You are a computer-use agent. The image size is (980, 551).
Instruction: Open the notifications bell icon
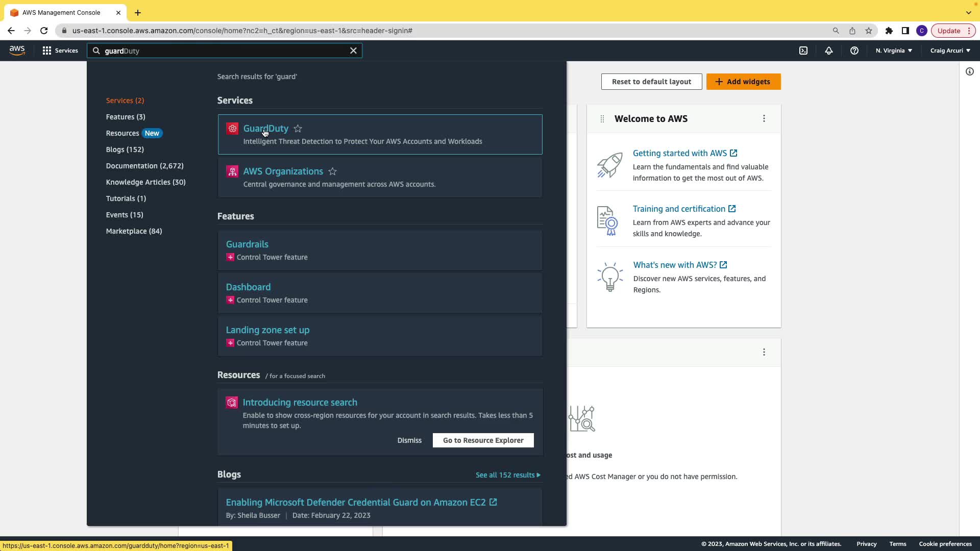[829, 51]
